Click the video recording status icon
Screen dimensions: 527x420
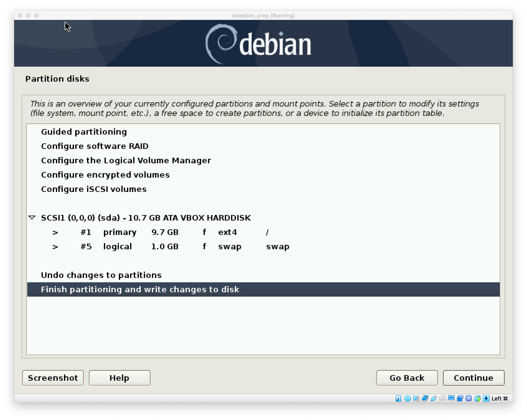460,398
